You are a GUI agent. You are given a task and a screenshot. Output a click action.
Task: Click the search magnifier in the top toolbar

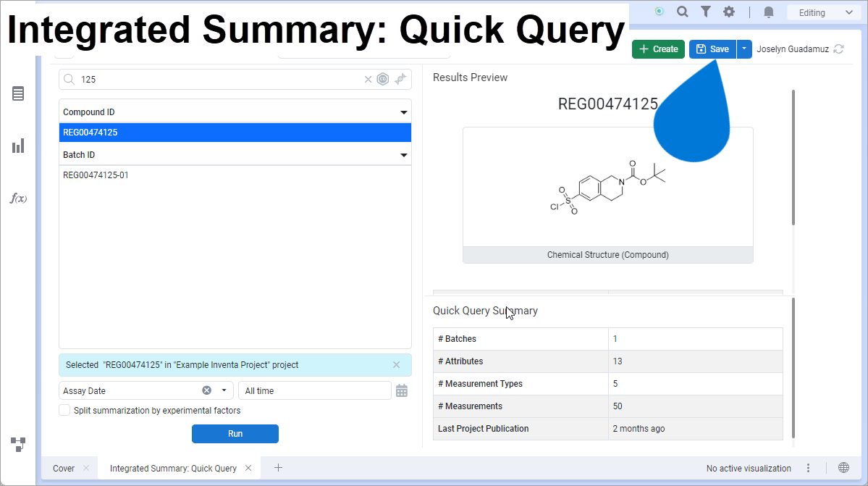(683, 12)
